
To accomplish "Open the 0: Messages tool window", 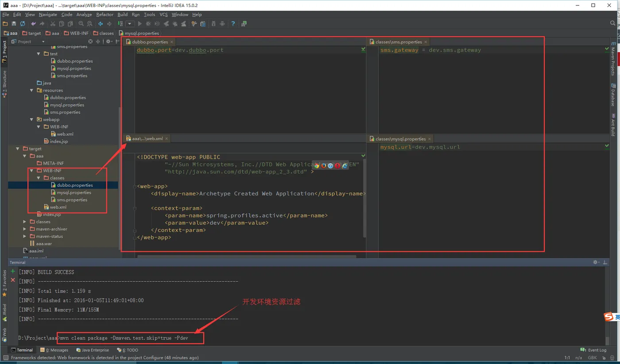I will [x=54, y=350].
